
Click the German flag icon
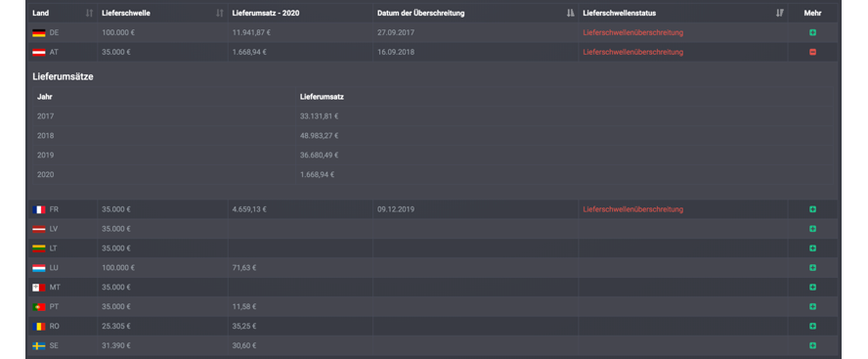(39, 33)
